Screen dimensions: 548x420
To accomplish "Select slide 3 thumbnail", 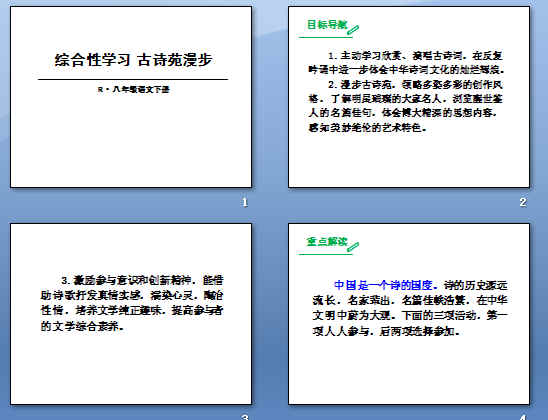I will click(131, 314).
